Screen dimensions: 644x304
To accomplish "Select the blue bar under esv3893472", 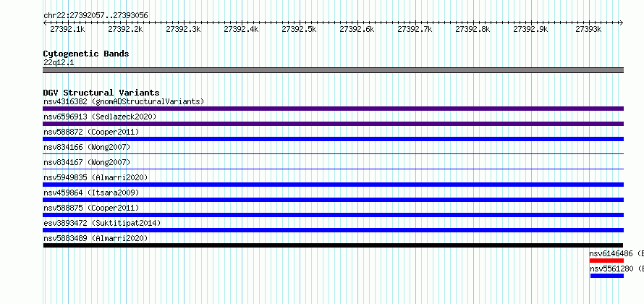I will coord(333,230).
